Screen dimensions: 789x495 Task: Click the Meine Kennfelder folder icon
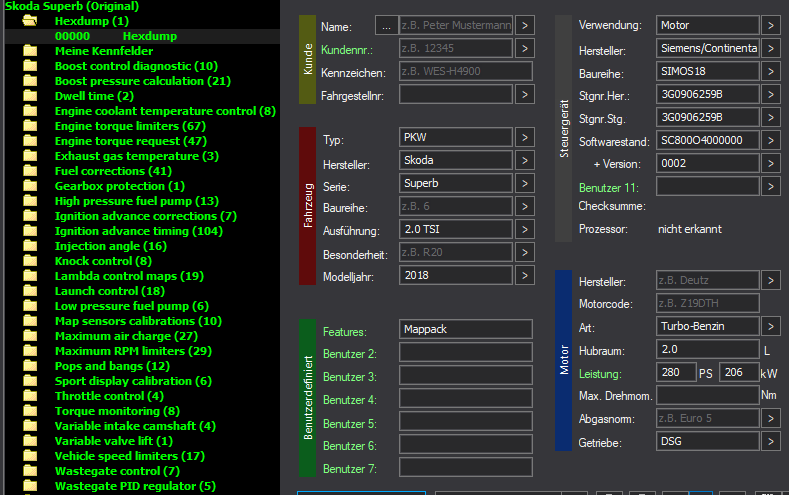(30, 51)
